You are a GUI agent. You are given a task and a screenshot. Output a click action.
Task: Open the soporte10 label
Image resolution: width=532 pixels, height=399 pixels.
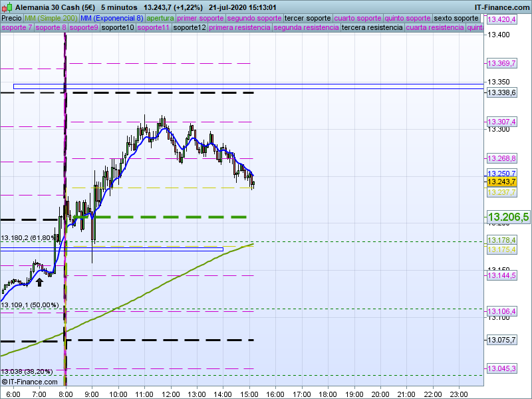tap(118, 27)
